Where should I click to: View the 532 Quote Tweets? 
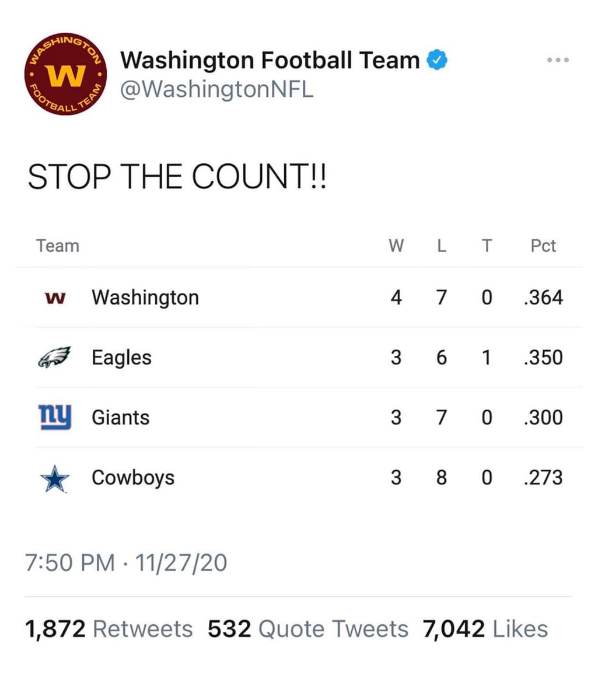click(x=308, y=629)
